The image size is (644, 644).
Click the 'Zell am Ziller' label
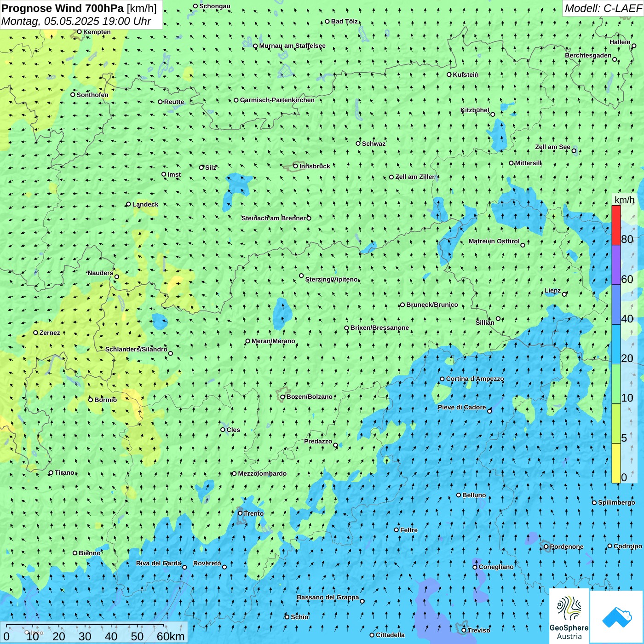click(414, 177)
